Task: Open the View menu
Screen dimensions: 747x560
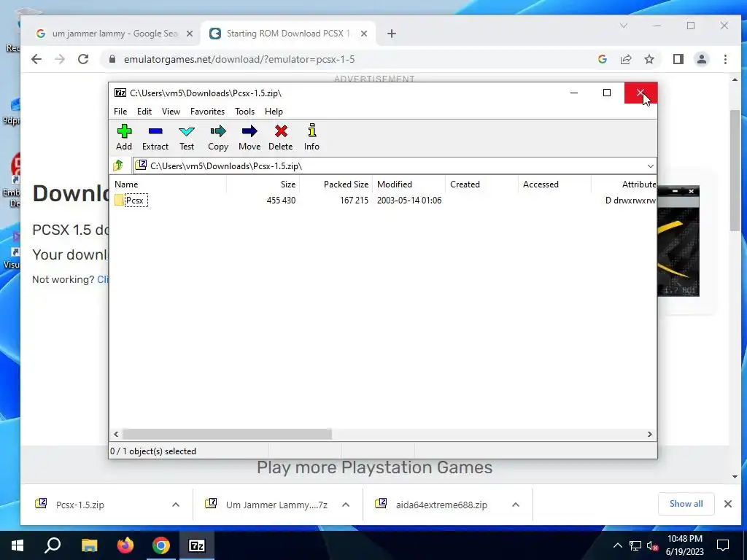Action: coord(171,112)
